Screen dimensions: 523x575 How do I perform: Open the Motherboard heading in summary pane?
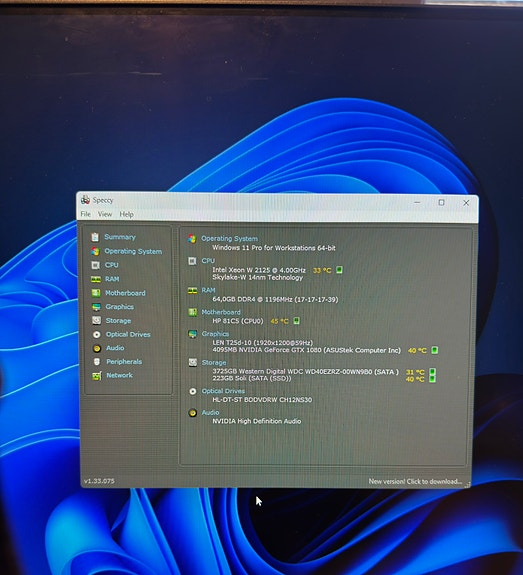coord(221,312)
